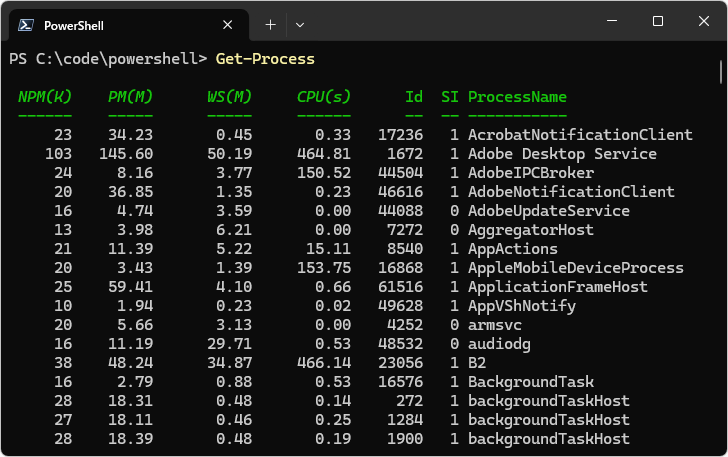Click the AcrobatNotificationClient process name

(x=580, y=135)
